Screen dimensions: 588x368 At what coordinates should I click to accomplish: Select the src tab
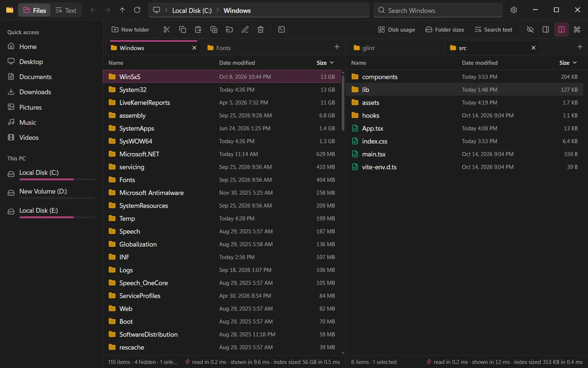click(492, 48)
